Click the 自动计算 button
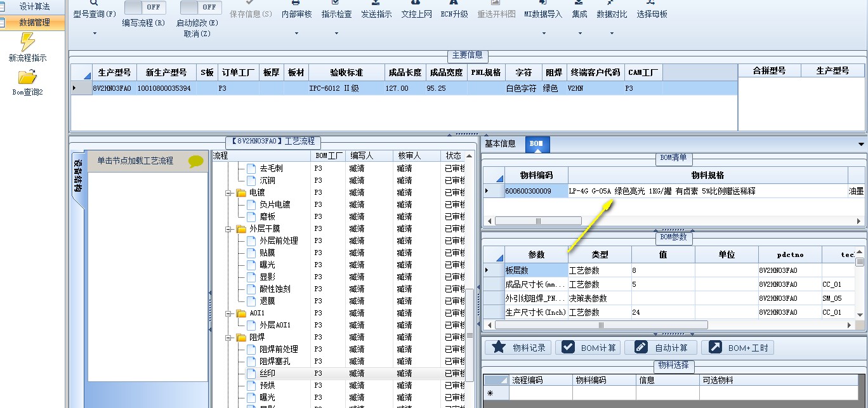868x408 pixels. coord(662,347)
